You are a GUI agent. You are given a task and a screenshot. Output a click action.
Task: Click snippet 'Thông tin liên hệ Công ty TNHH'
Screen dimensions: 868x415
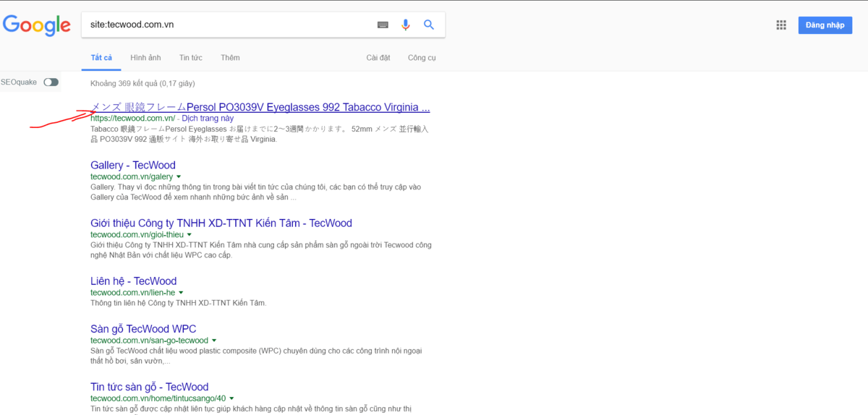click(179, 303)
